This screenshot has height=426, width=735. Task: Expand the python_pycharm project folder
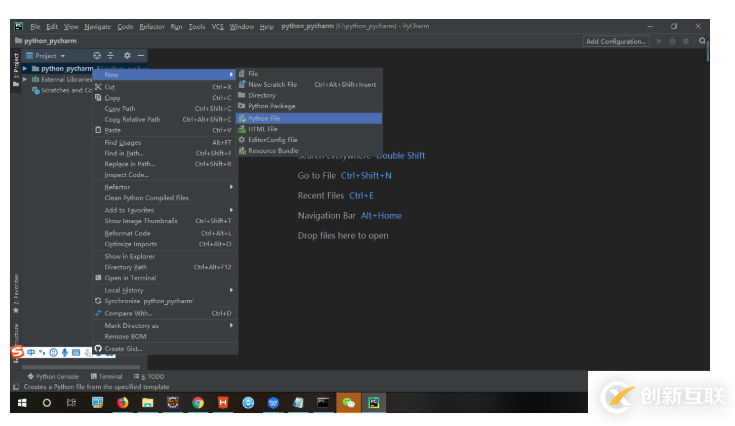(x=26, y=68)
